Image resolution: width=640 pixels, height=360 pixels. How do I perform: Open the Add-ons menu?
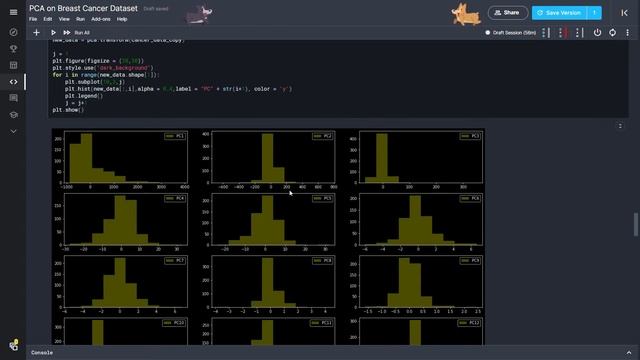click(101, 19)
